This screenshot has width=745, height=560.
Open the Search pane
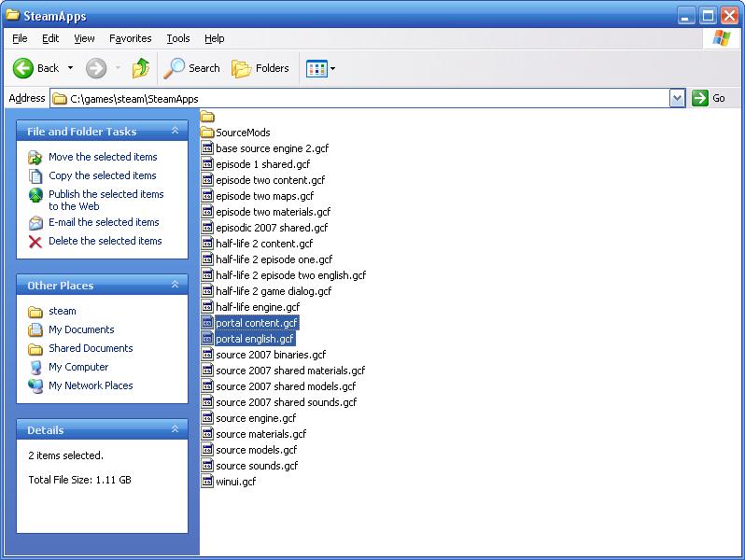(x=192, y=68)
